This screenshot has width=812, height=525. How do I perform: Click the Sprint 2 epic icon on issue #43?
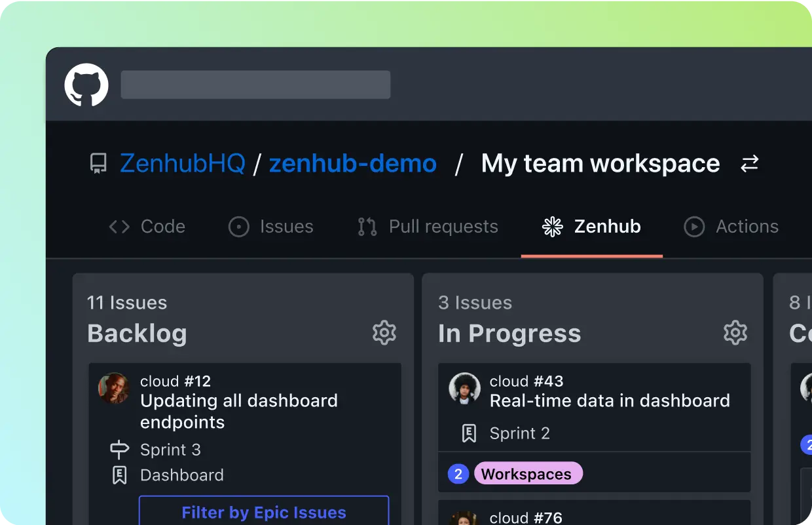coord(469,433)
